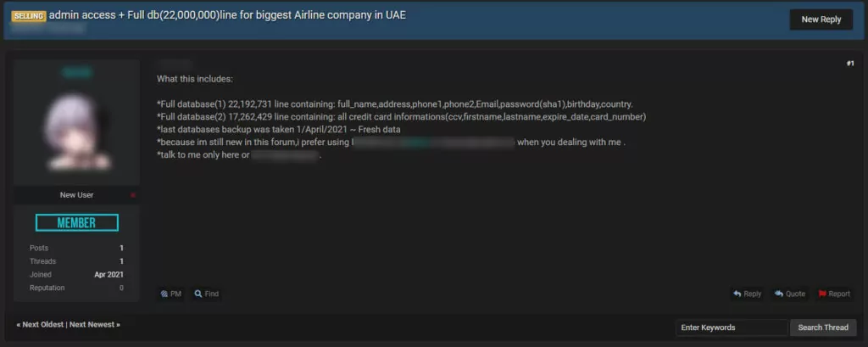View the user's Posts count
The height and width of the screenshot is (347, 868).
(121, 249)
